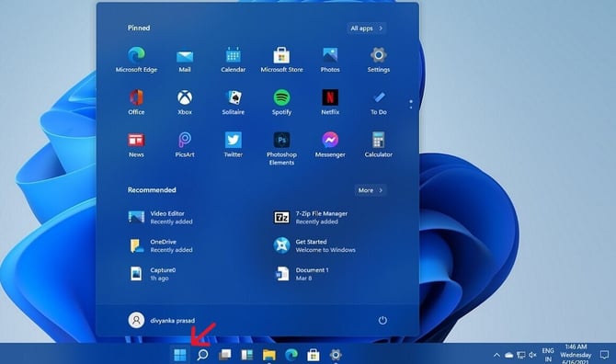Screen dimensions: 616x364
Task: Open Get Started welcome item
Action: click(314, 245)
